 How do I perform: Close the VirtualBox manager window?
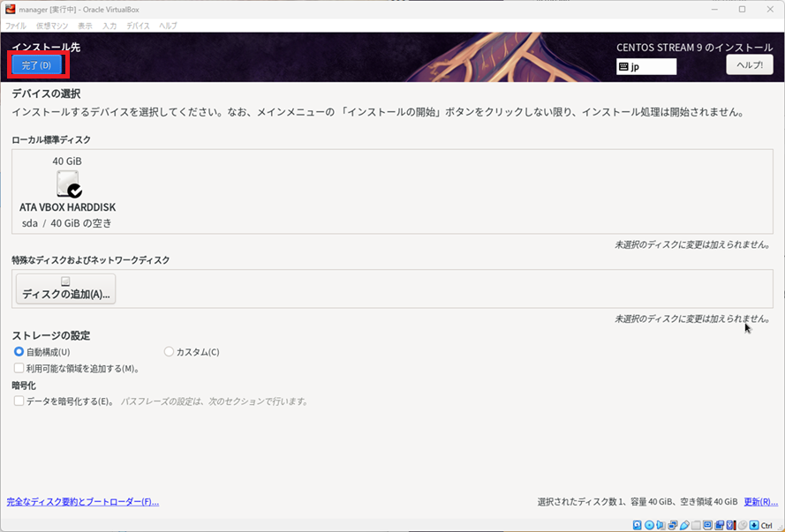[x=771, y=10]
